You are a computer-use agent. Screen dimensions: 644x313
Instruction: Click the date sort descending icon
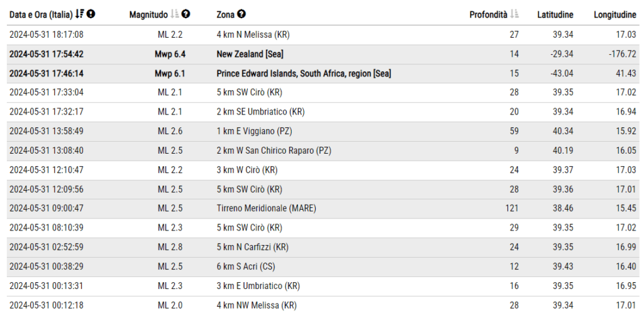(x=79, y=14)
